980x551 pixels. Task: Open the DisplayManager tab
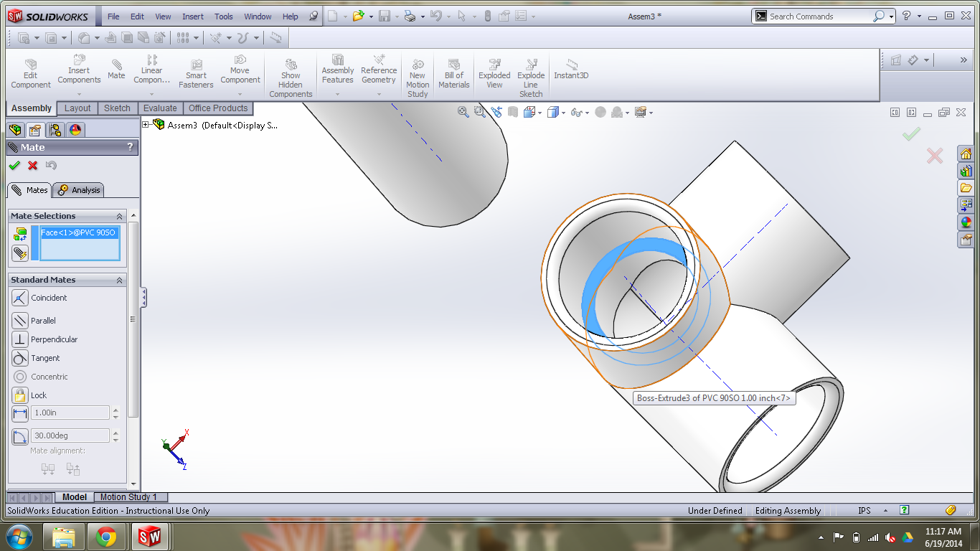coord(75,130)
